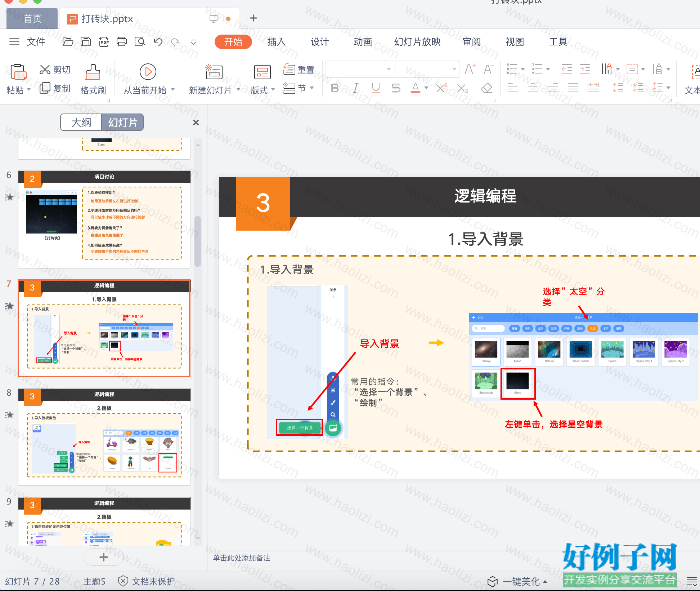Select the Format Painter (格式刷) tool
The image size is (700, 591).
(x=93, y=80)
